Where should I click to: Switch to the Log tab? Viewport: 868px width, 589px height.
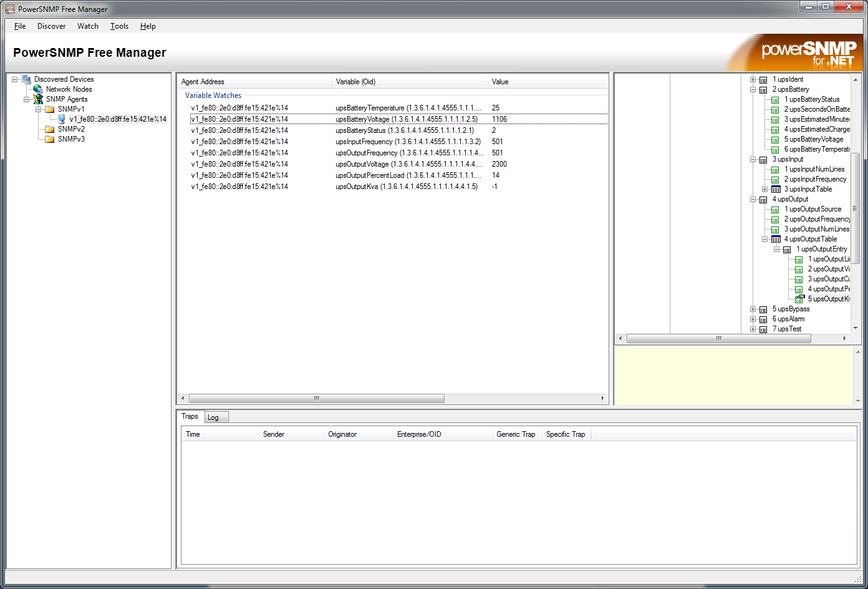213,417
